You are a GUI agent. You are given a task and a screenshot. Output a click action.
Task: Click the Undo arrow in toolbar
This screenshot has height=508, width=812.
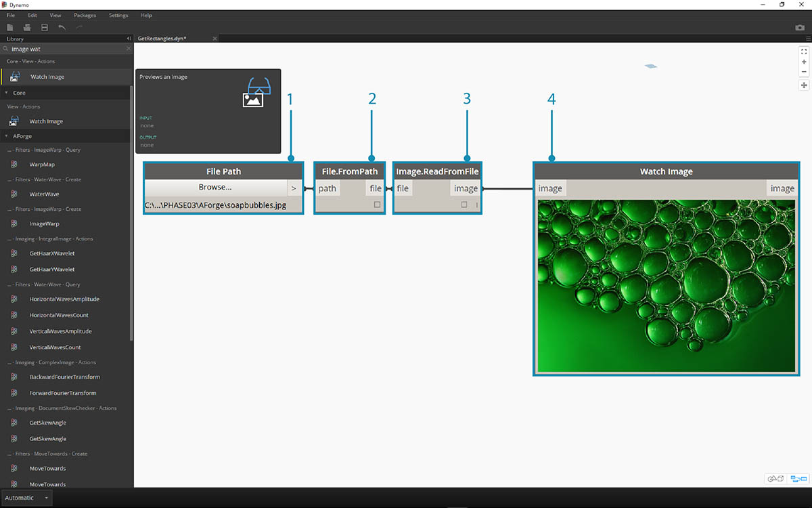pos(62,27)
